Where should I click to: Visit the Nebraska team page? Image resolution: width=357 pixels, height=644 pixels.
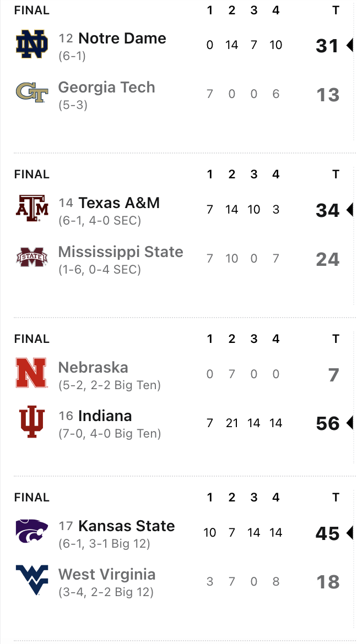(93, 367)
